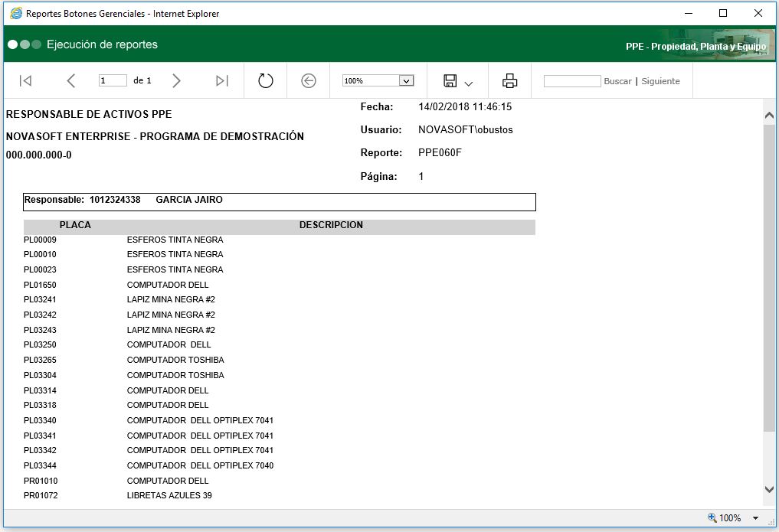Select placa PR01010

tap(41, 481)
